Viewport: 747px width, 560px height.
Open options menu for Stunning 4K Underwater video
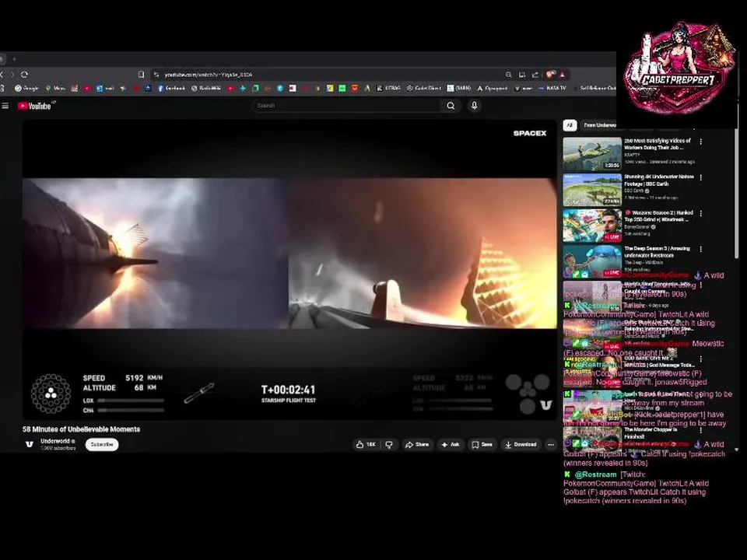click(701, 177)
